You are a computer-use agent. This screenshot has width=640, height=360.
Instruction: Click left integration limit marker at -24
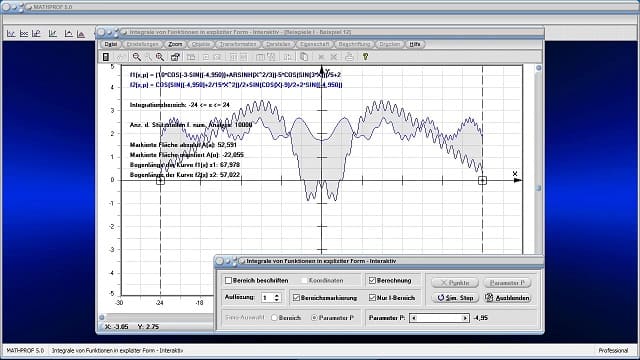[160, 180]
